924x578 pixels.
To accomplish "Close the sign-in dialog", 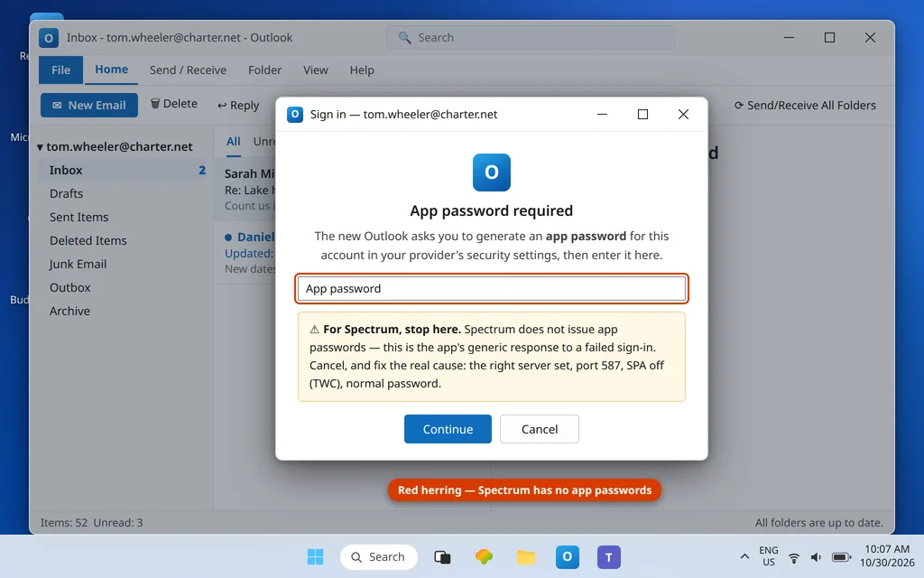I will coord(683,115).
